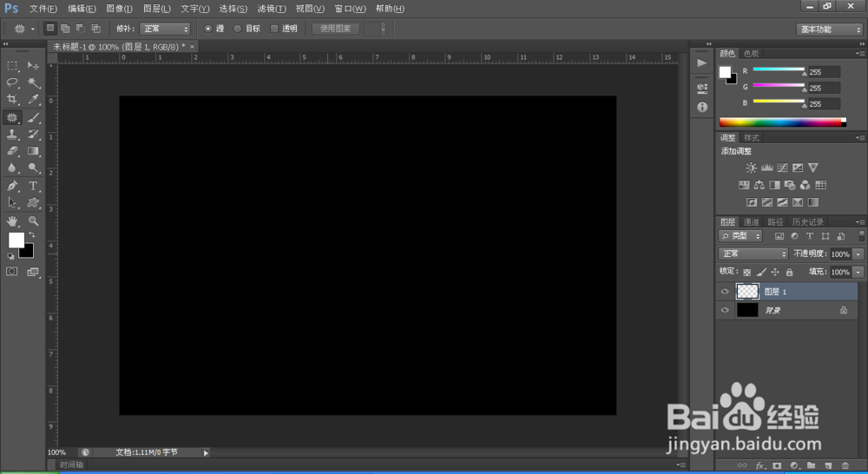This screenshot has width=868, height=474.
Task: Select the History Brush tool
Action: (x=33, y=134)
